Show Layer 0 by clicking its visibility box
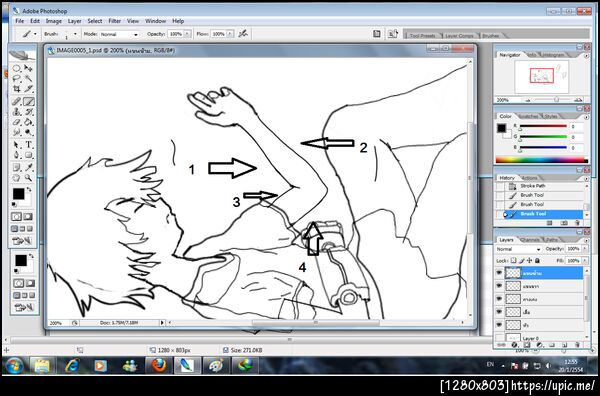Screen dimensions: 600x396 499,338
